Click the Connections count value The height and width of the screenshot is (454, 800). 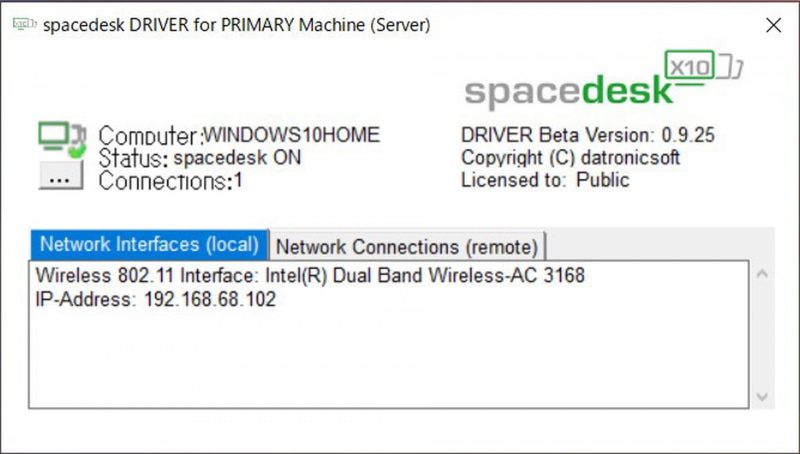(238, 182)
